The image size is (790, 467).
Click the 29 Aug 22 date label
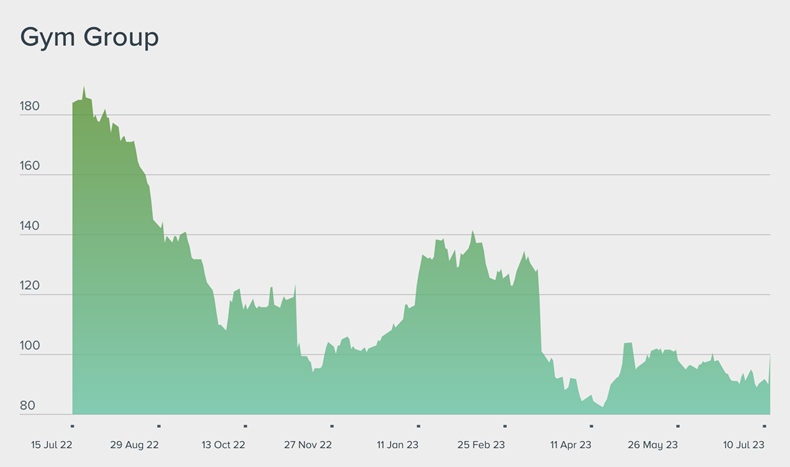tap(135, 444)
